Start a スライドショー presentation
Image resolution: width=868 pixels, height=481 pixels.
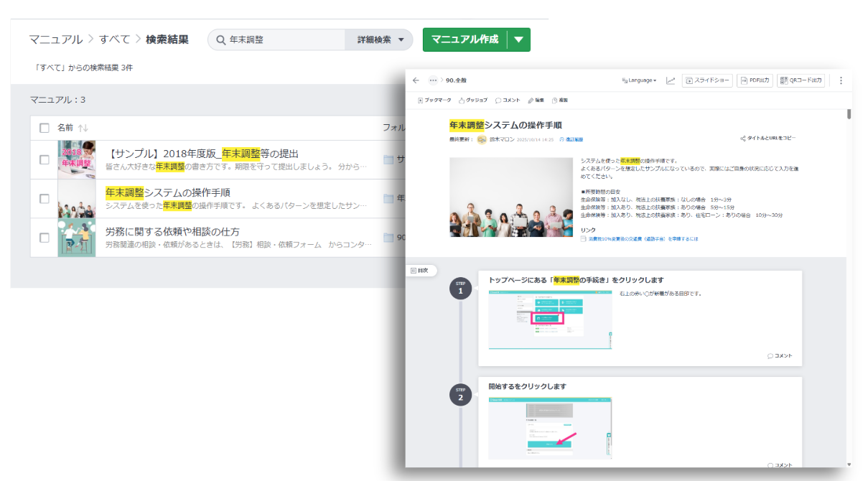(708, 80)
